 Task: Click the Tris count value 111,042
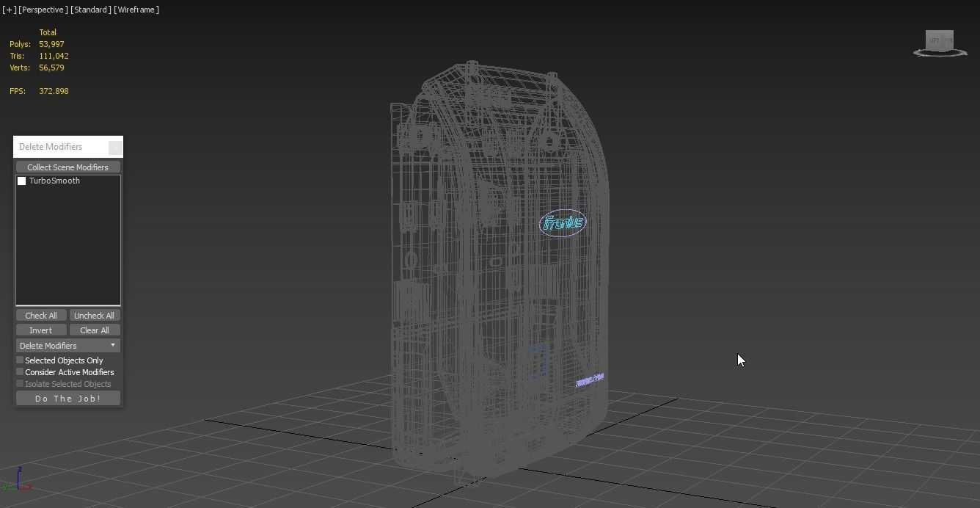pyautogui.click(x=54, y=56)
